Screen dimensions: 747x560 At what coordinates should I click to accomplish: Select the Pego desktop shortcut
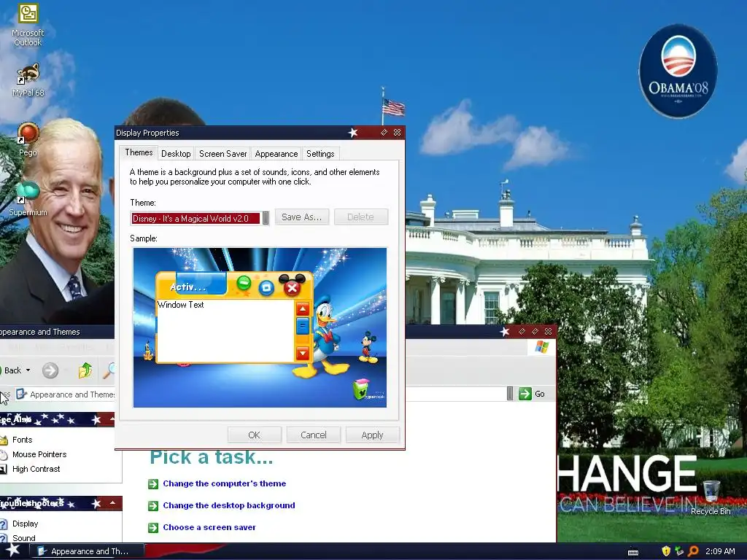point(28,139)
